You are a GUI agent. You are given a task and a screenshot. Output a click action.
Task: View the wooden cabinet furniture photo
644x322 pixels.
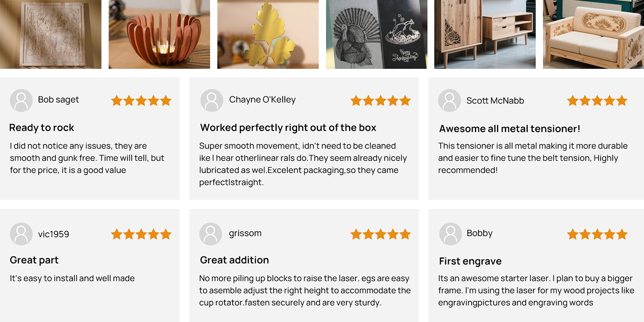click(x=485, y=34)
